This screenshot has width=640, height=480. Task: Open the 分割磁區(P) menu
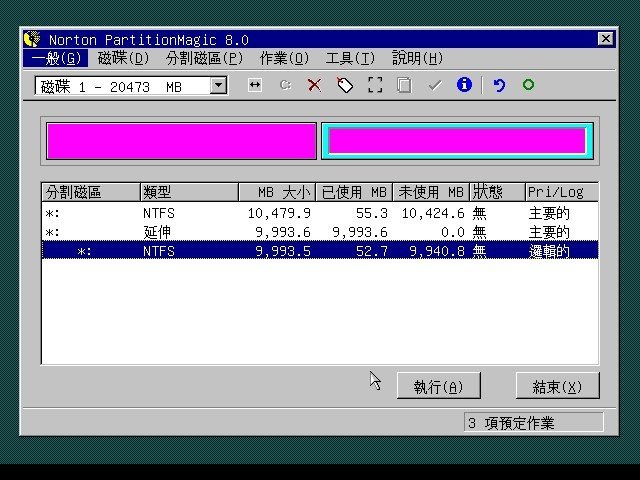[204, 58]
